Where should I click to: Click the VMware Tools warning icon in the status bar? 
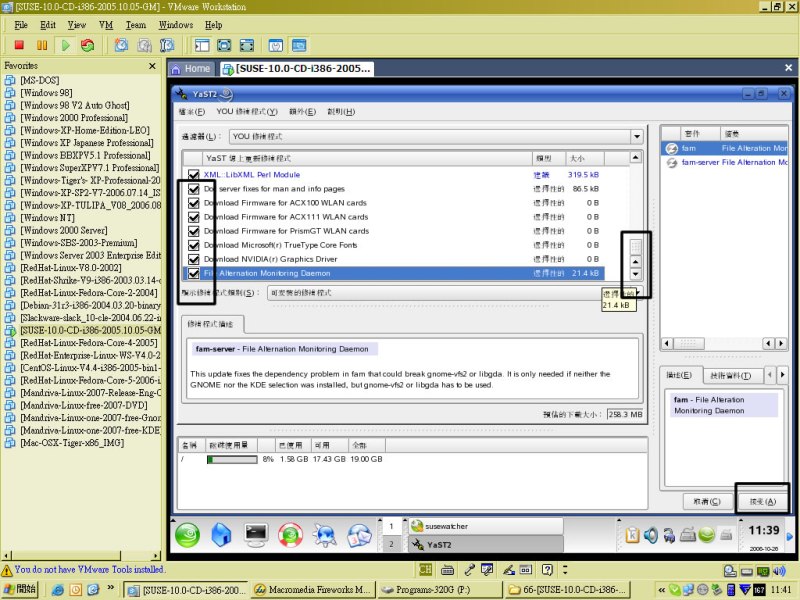[7, 570]
